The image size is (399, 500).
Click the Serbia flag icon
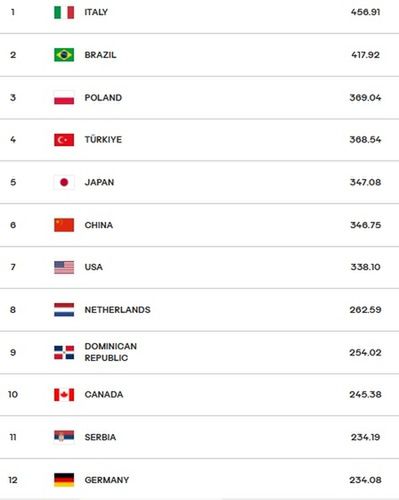(x=64, y=436)
